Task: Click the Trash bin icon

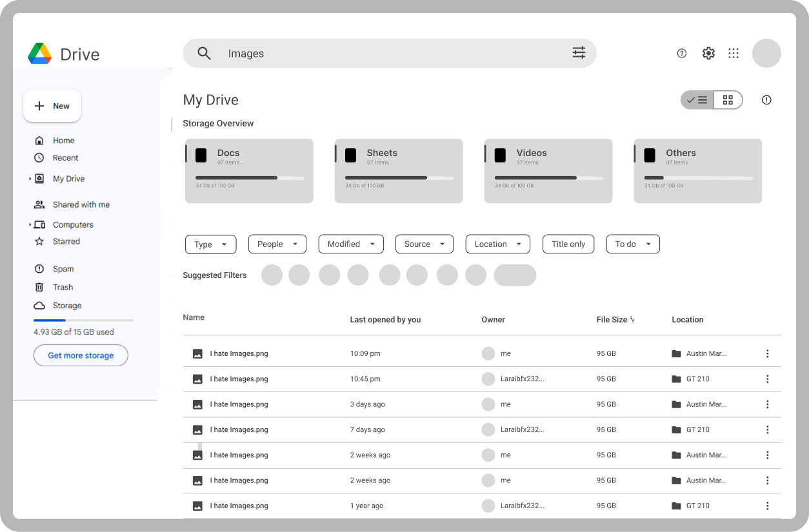Action: pos(39,287)
